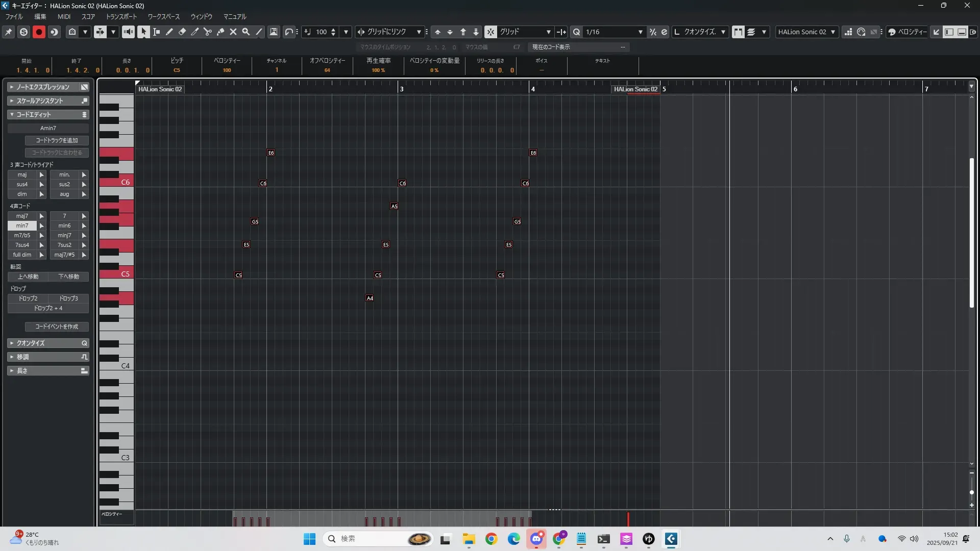Viewport: 980px width, 551px height.
Task: Select the Scissors split tool
Action: click(208, 32)
